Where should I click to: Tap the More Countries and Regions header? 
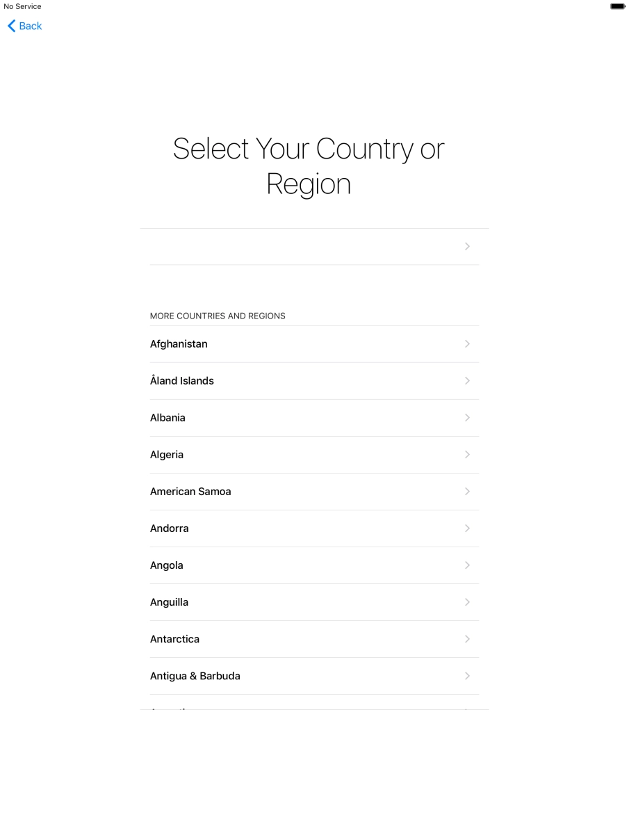218,316
